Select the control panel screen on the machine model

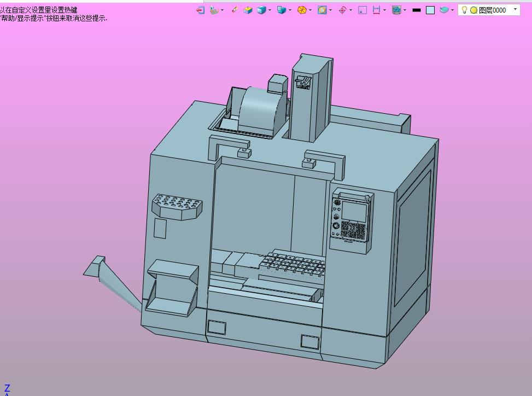(x=354, y=211)
